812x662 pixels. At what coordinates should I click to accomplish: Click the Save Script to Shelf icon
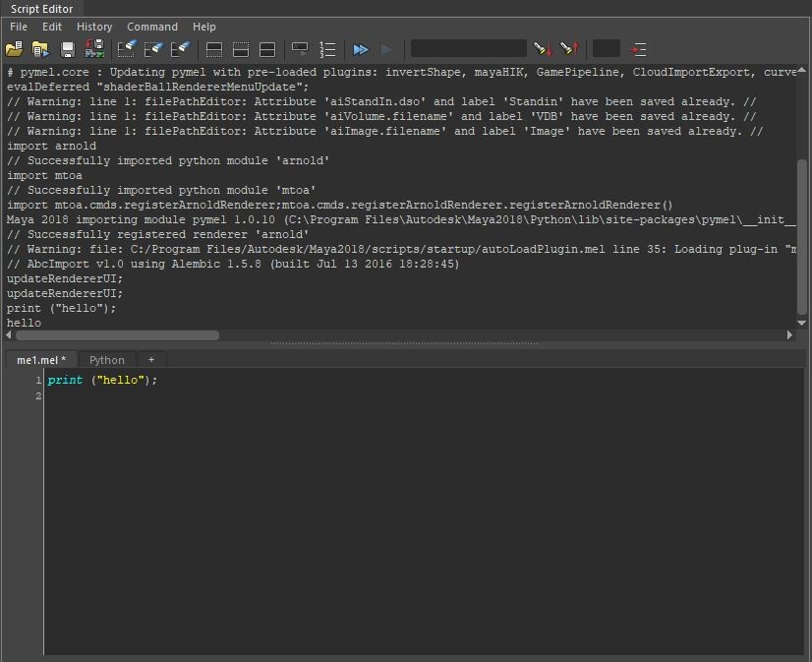point(94,48)
